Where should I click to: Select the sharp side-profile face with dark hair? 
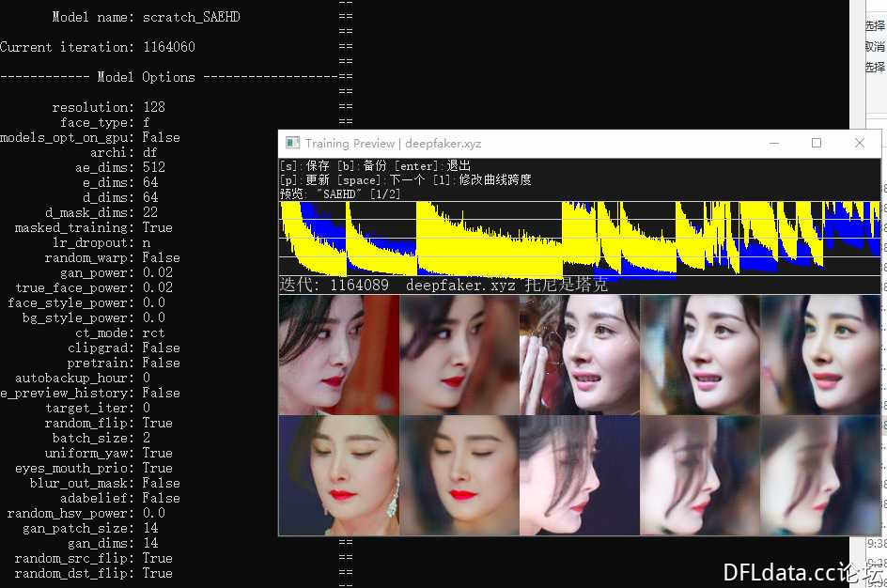(x=579, y=475)
